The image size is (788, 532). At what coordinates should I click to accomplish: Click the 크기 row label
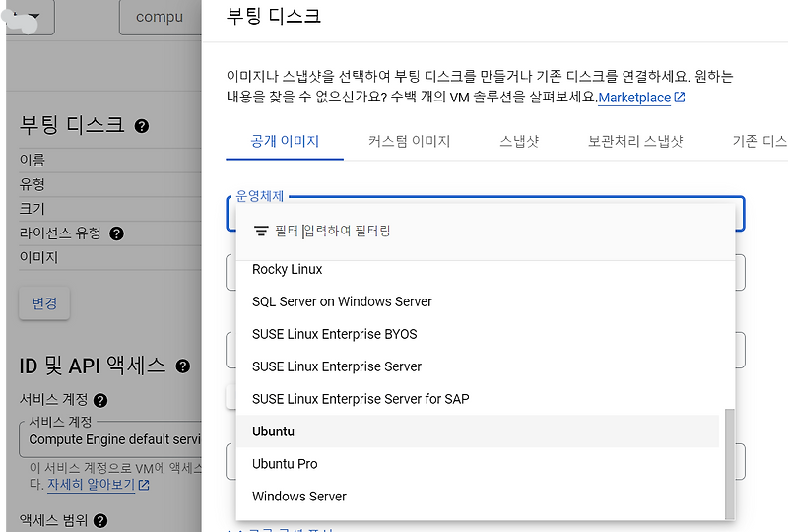coord(33,209)
